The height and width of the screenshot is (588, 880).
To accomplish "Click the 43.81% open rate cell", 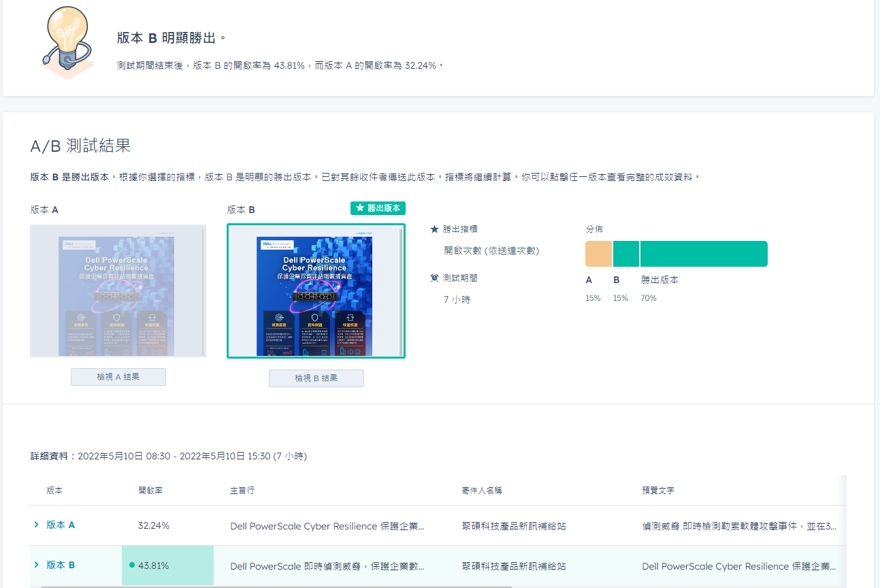I will pyautogui.click(x=167, y=566).
